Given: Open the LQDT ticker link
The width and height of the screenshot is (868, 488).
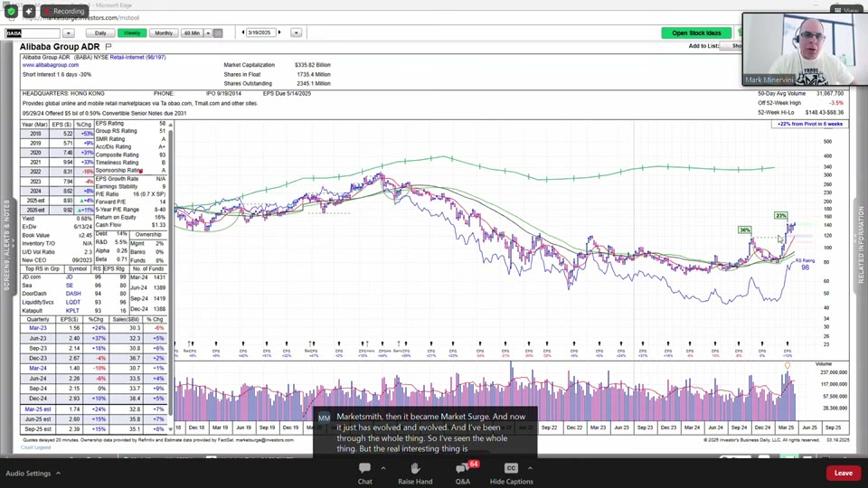Looking at the screenshot, I should [x=73, y=302].
